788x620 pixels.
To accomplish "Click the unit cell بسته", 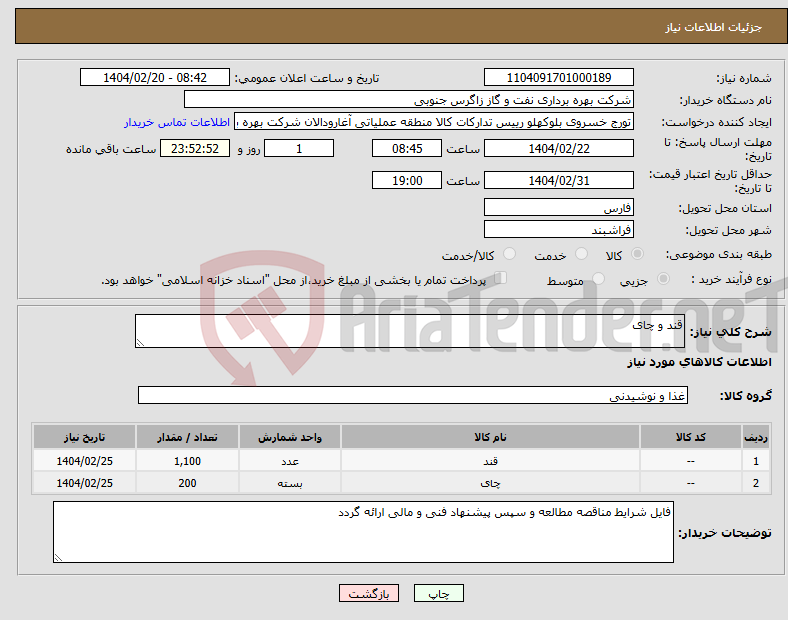I will 290,483.
